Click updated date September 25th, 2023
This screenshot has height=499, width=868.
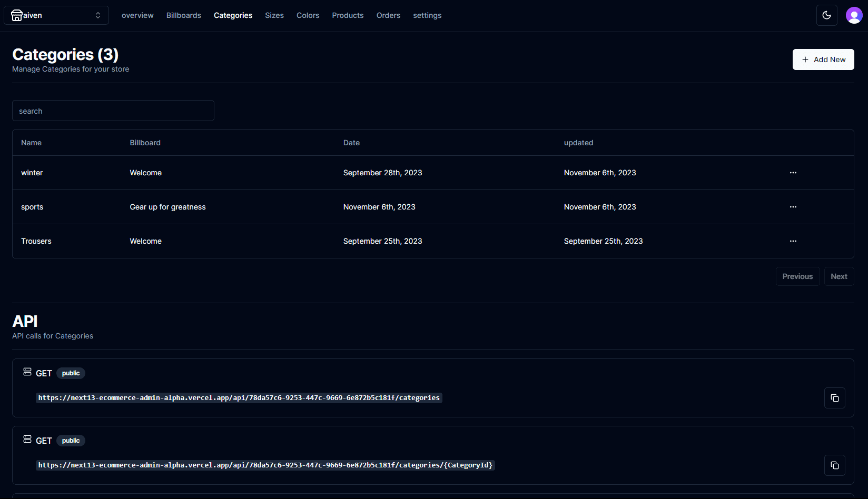pos(604,241)
